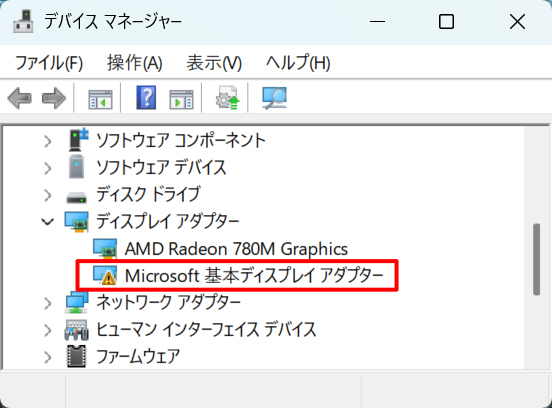This screenshot has width=552, height=408.
Task: Maximize the デバイス マネージャー window
Action: tap(446, 22)
